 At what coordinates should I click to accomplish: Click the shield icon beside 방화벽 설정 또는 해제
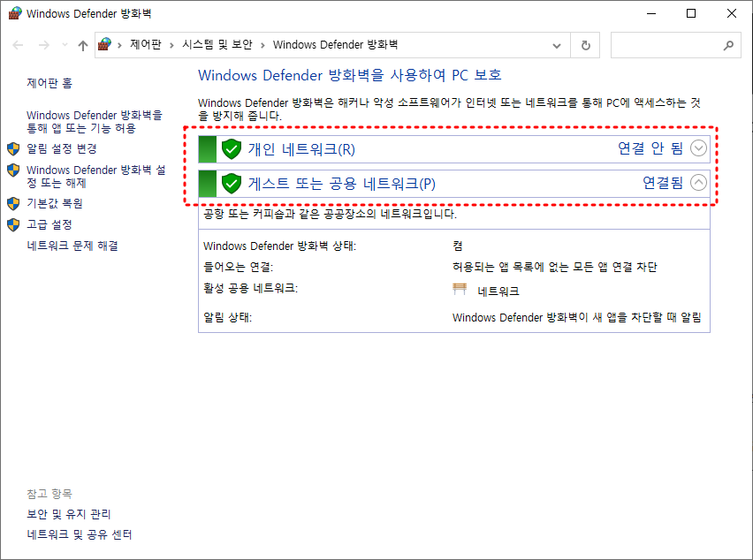pyautogui.click(x=13, y=170)
